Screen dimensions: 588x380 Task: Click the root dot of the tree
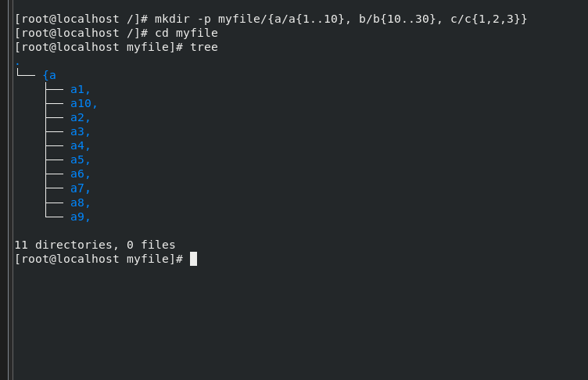[x=17, y=64]
